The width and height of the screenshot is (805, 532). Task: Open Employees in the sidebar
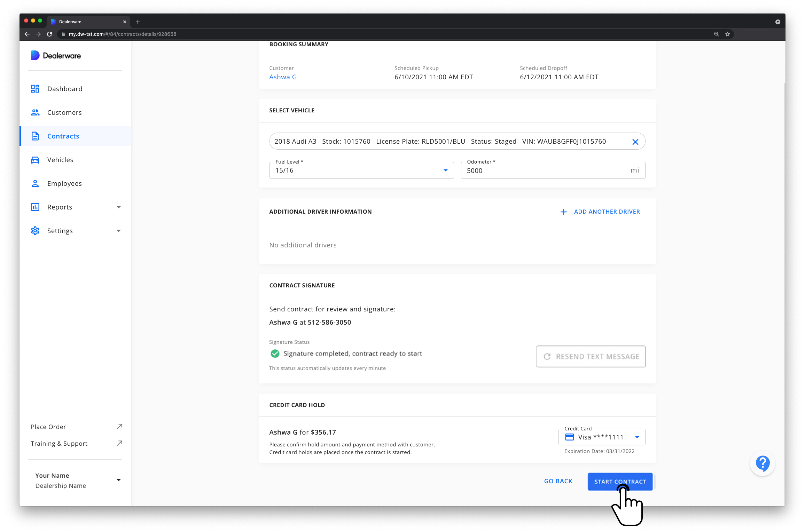(x=75, y=183)
